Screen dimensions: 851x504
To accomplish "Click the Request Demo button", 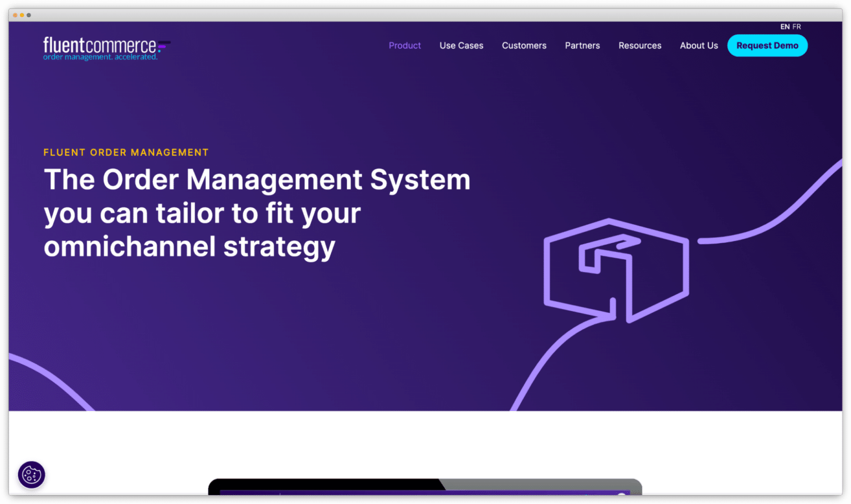I will [x=767, y=45].
